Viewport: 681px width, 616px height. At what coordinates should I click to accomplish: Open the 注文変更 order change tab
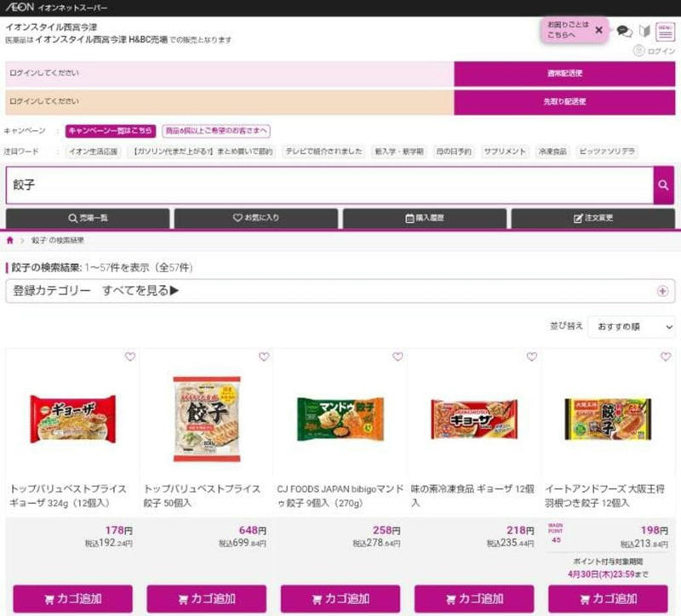tap(592, 218)
